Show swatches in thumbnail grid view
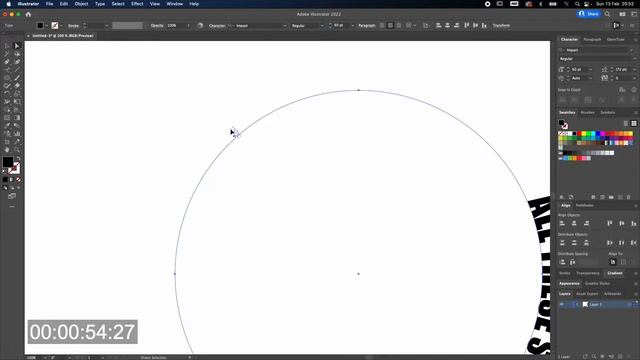 634,123
